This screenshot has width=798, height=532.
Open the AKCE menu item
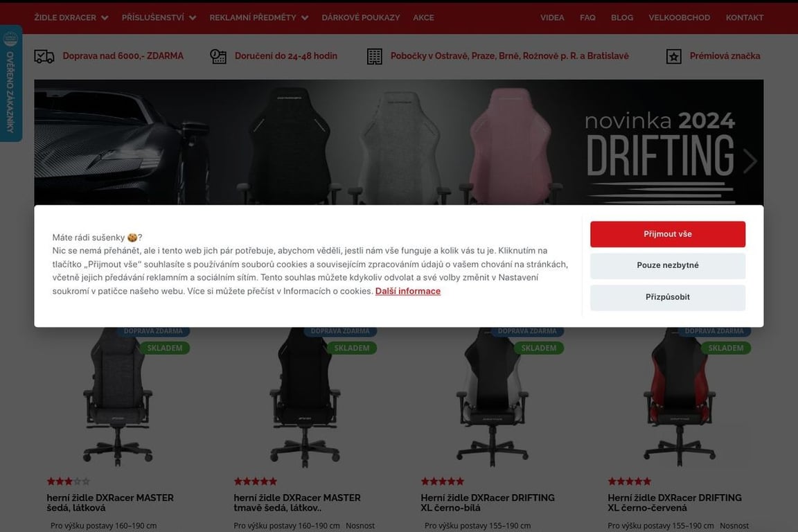(423, 17)
